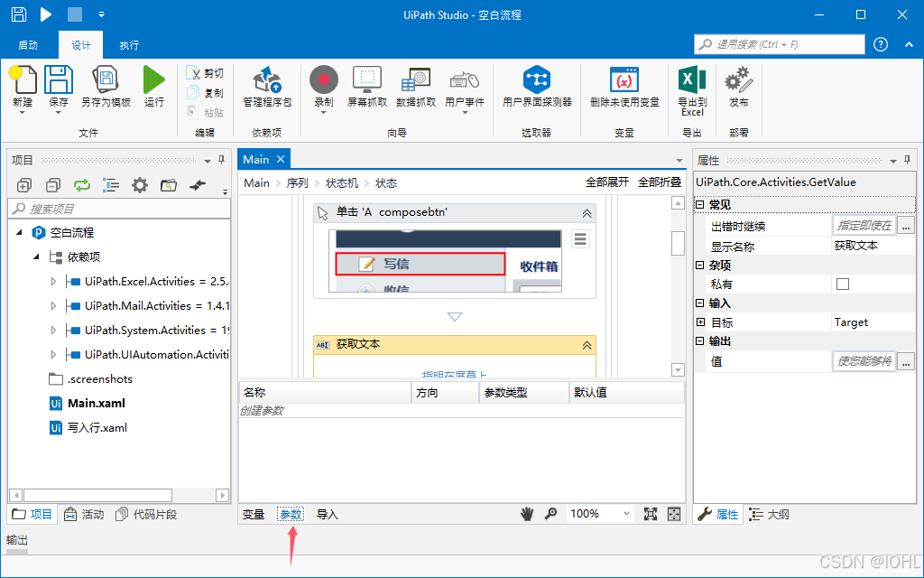Open project settings gear icon
Viewport: 924px width, 578px height.
pyautogui.click(x=140, y=185)
